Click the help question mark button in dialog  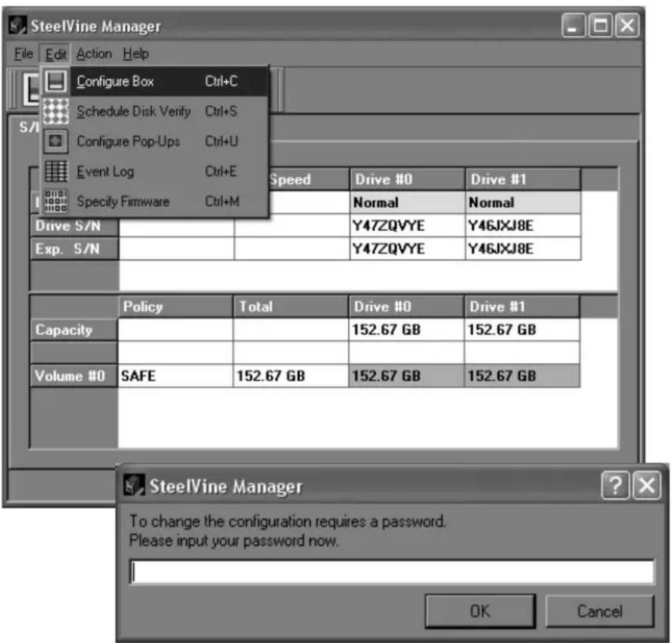615,486
